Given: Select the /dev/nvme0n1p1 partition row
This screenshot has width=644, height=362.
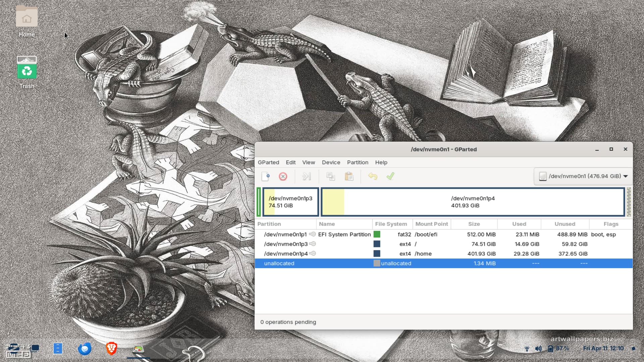Looking at the screenshot, I should [443, 234].
